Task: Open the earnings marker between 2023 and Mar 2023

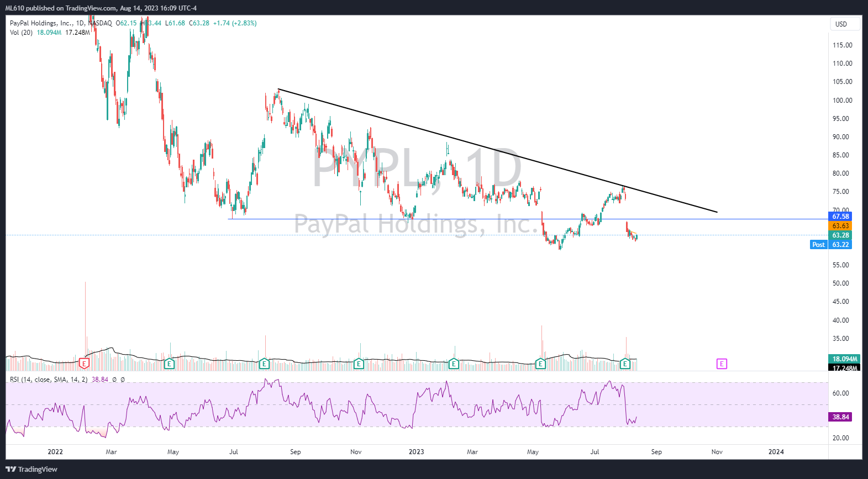Action: coord(454,364)
